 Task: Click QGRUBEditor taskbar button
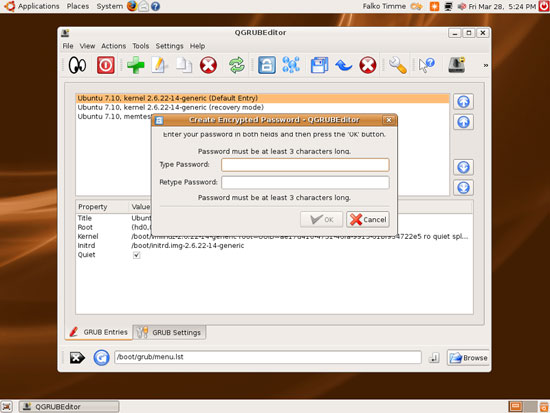pyautogui.click(x=69, y=407)
